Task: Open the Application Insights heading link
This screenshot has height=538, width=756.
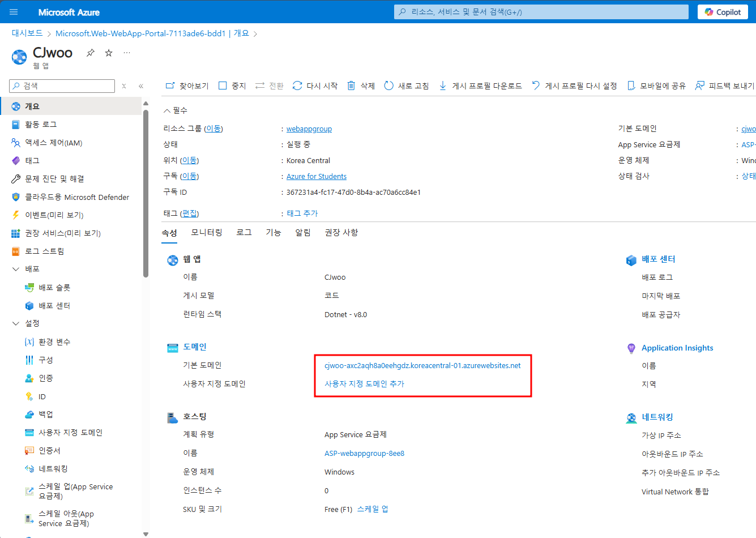Action: point(677,348)
